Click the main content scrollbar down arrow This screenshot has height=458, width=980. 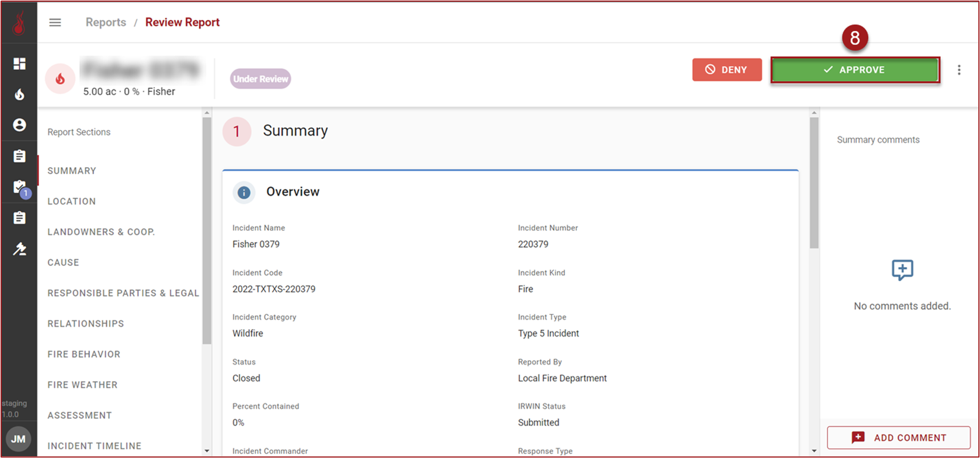point(814,451)
